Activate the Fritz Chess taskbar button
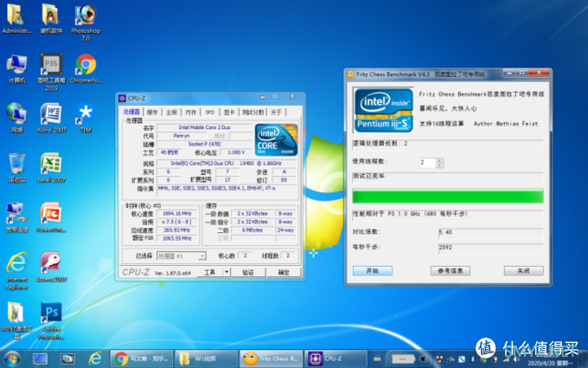The image size is (588, 368). click(x=272, y=359)
